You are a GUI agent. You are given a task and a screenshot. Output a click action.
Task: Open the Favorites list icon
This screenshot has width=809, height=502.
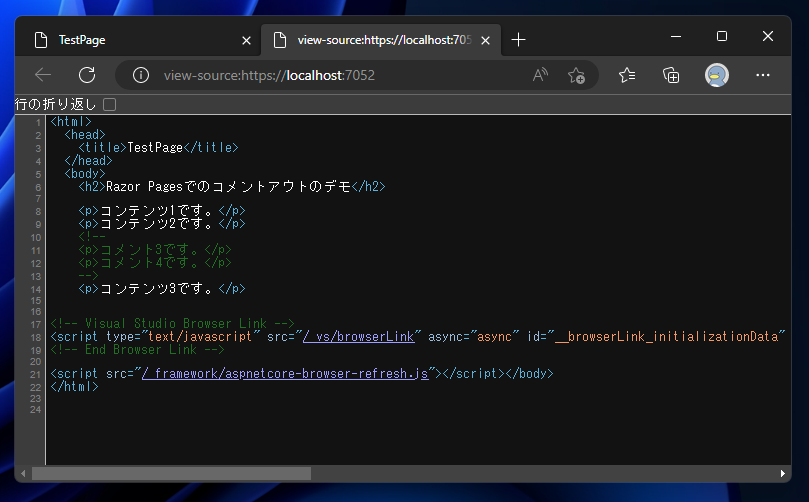tap(627, 75)
